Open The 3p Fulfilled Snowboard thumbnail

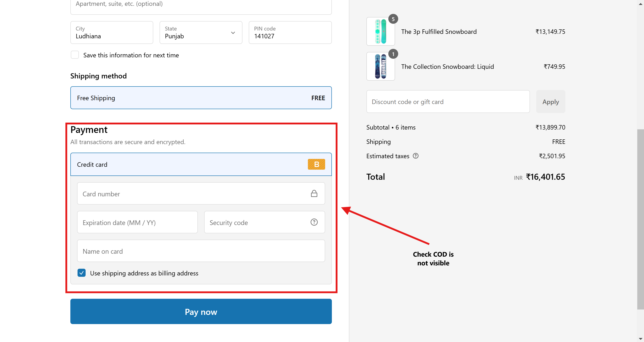[x=380, y=32]
